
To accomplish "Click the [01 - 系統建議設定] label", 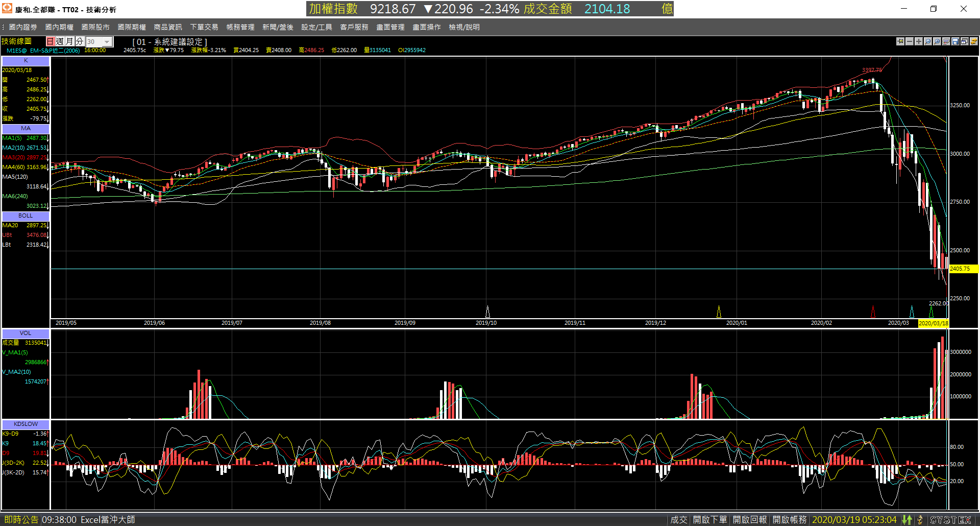I will (x=169, y=42).
